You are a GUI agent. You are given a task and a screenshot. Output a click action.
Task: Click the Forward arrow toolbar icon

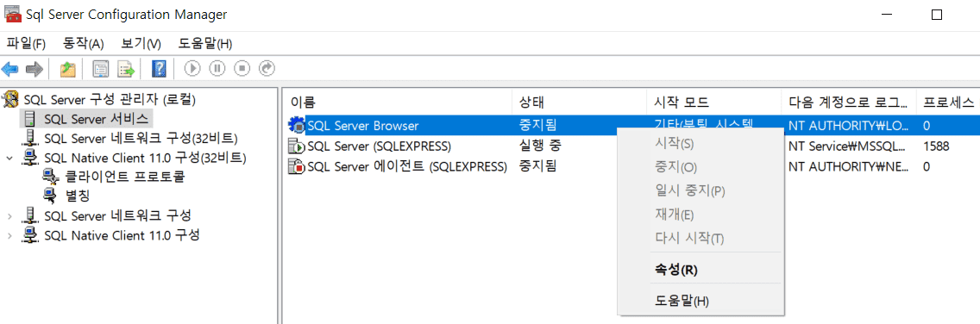34,69
